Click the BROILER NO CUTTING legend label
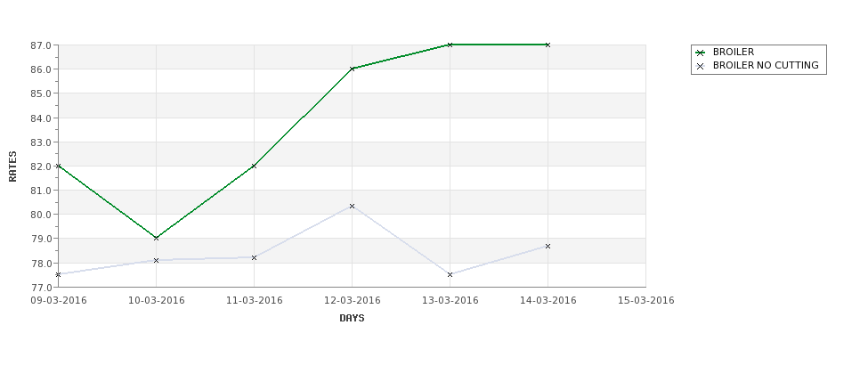Viewport: 868px width, 382px height. [x=766, y=65]
